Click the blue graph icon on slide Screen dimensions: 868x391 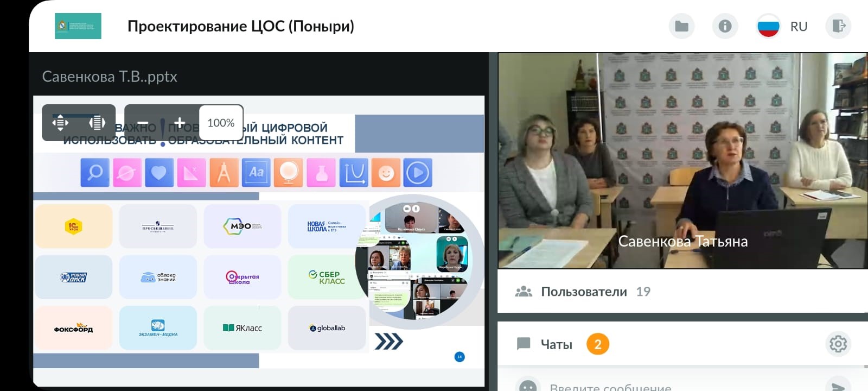pos(354,173)
